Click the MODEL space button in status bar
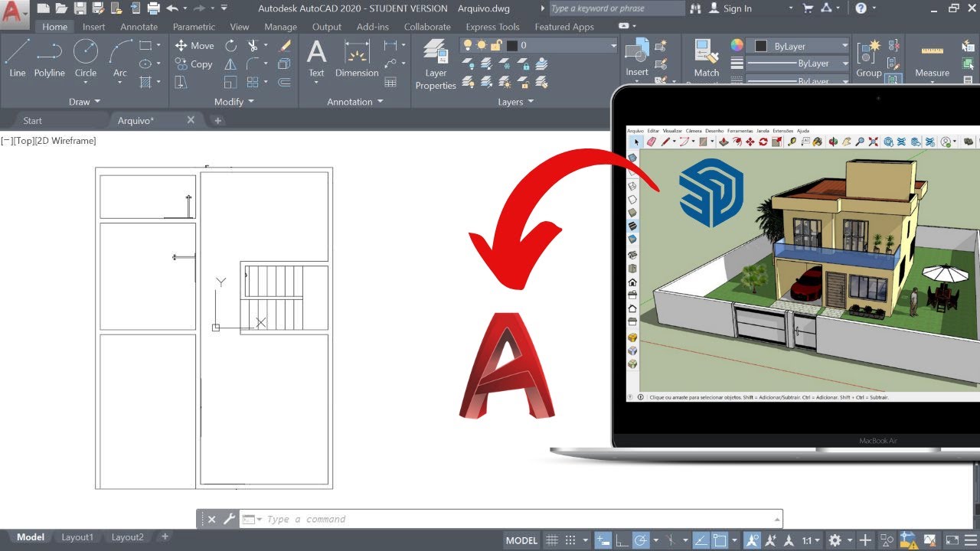The height and width of the screenshot is (551, 980). pyautogui.click(x=521, y=540)
